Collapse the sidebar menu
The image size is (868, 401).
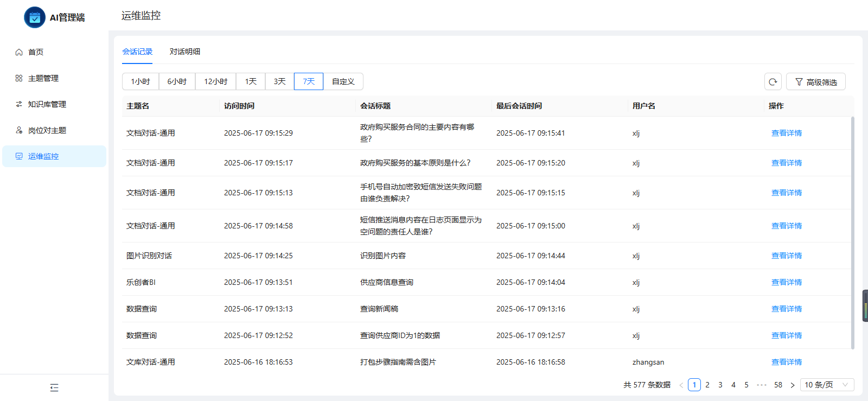click(54, 387)
